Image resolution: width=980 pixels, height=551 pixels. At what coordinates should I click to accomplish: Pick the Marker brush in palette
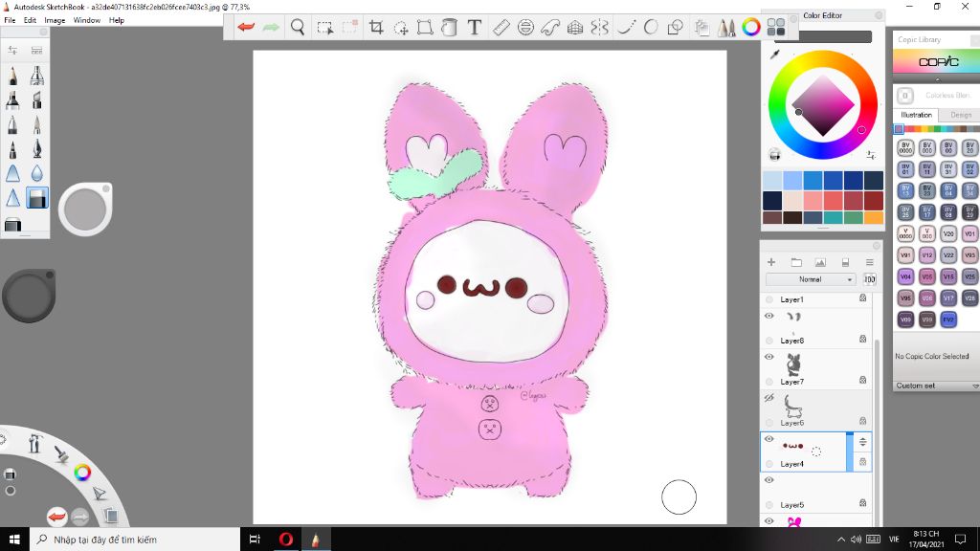click(12, 99)
